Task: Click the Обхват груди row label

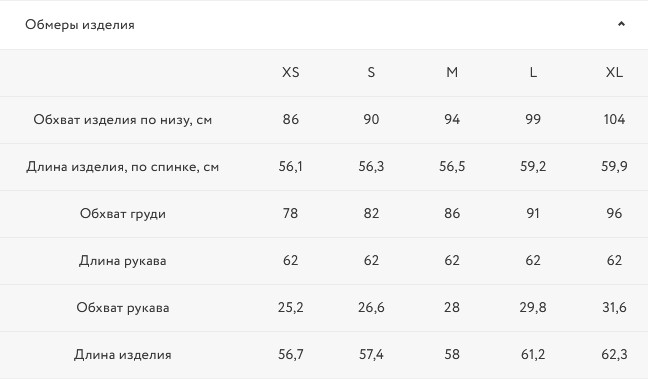Action: 123,214
